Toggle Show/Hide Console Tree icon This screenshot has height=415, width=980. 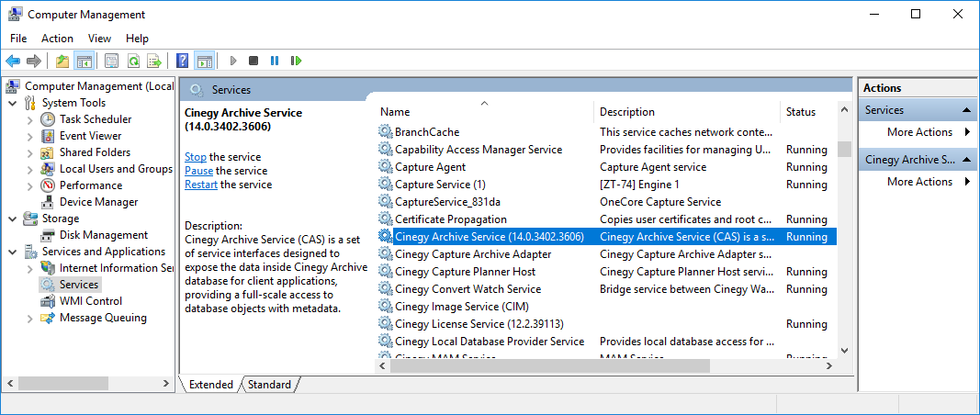pos(84,61)
